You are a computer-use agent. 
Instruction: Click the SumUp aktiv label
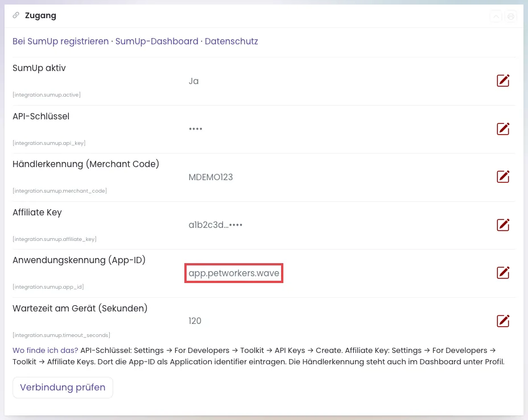point(39,68)
